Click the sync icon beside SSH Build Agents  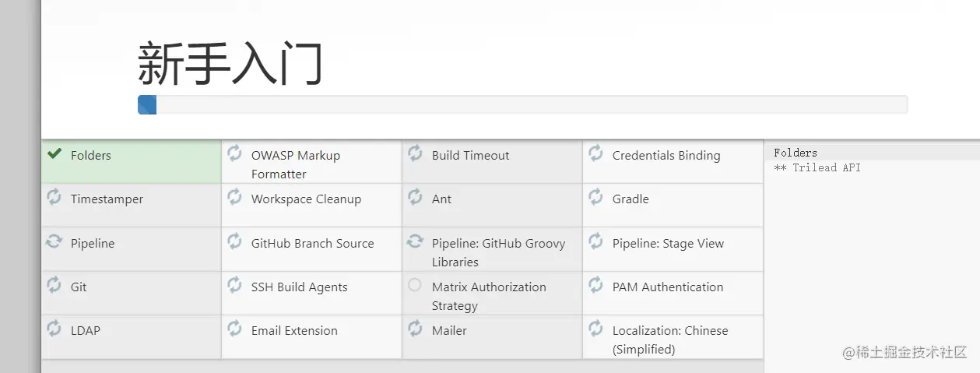(234, 285)
